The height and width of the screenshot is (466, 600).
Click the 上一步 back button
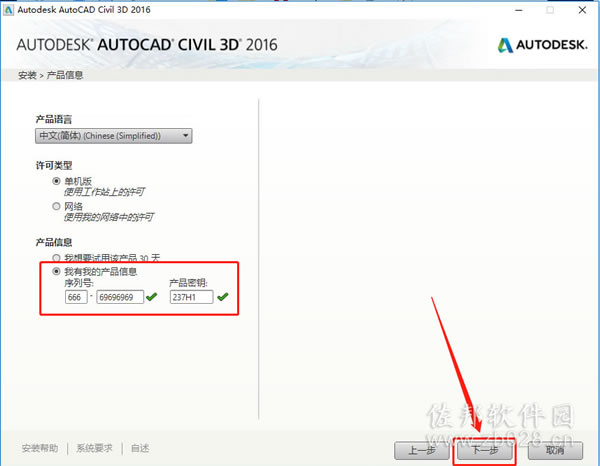[x=422, y=450]
